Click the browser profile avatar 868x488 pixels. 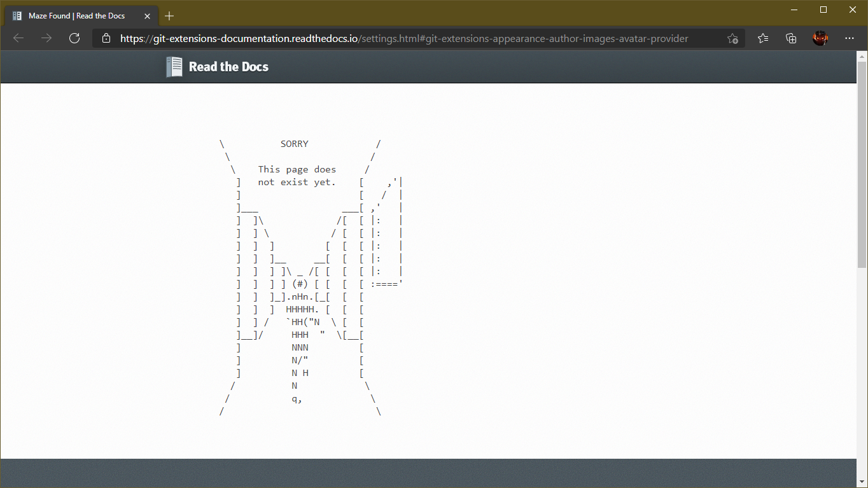[821, 38]
